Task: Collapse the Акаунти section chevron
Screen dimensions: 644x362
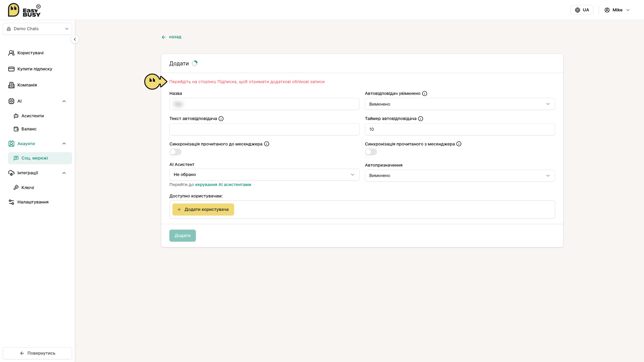Action: tap(64, 143)
